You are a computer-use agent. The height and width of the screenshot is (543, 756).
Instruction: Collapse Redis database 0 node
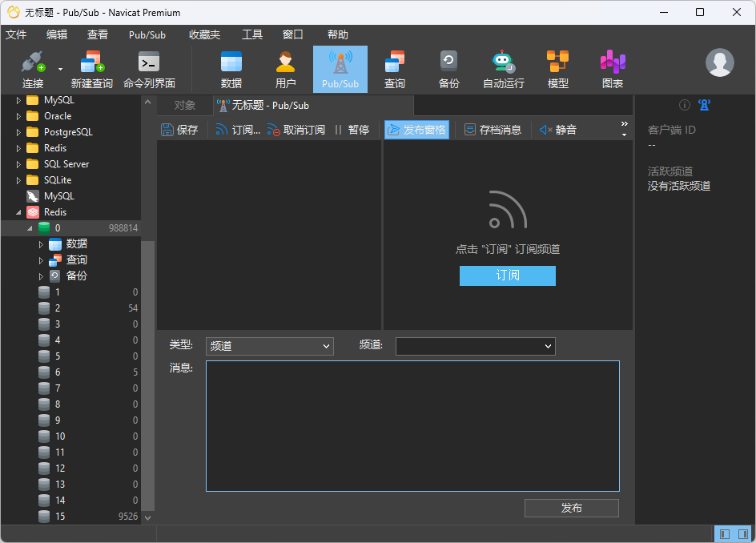[x=30, y=228]
